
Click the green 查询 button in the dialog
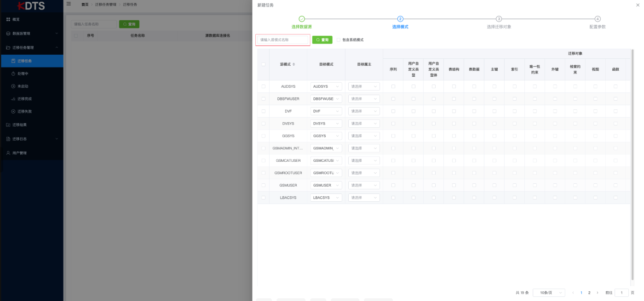click(x=322, y=40)
